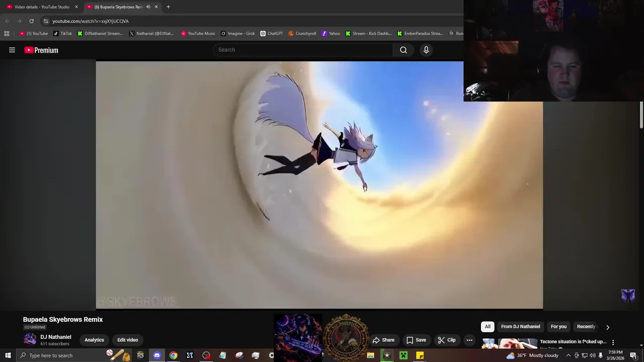Click the browser address bar URL
This screenshot has height=362, width=644.
[x=91, y=21]
